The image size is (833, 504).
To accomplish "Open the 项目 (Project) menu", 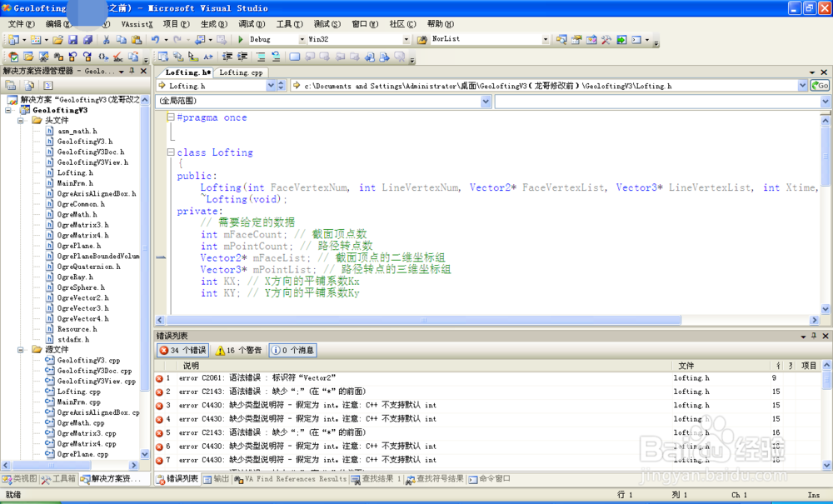I will tap(176, 24).
